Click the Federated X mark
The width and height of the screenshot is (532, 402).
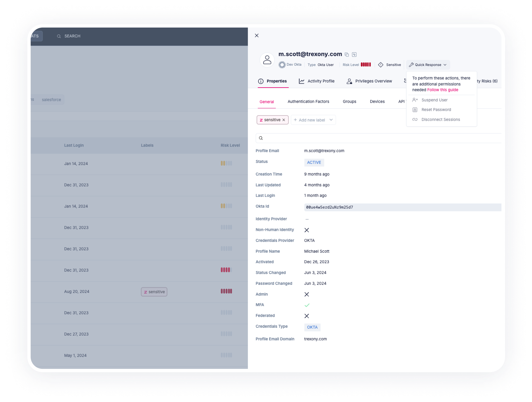[306, 316]
